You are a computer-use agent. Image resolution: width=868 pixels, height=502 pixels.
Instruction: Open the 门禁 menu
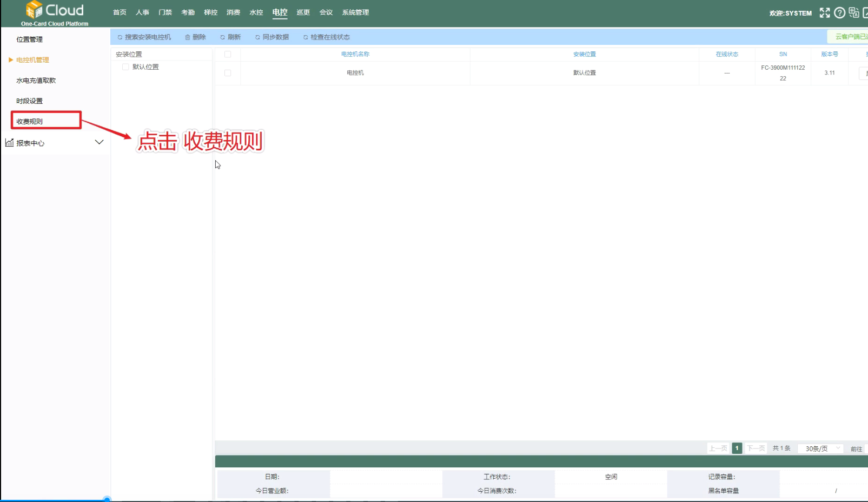[x=165, y=12]
